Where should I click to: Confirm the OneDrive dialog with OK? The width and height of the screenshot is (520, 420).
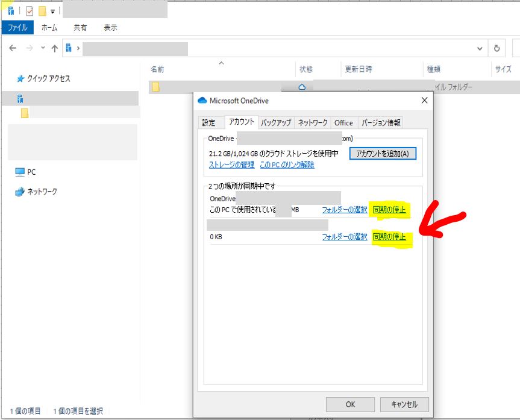350,404
